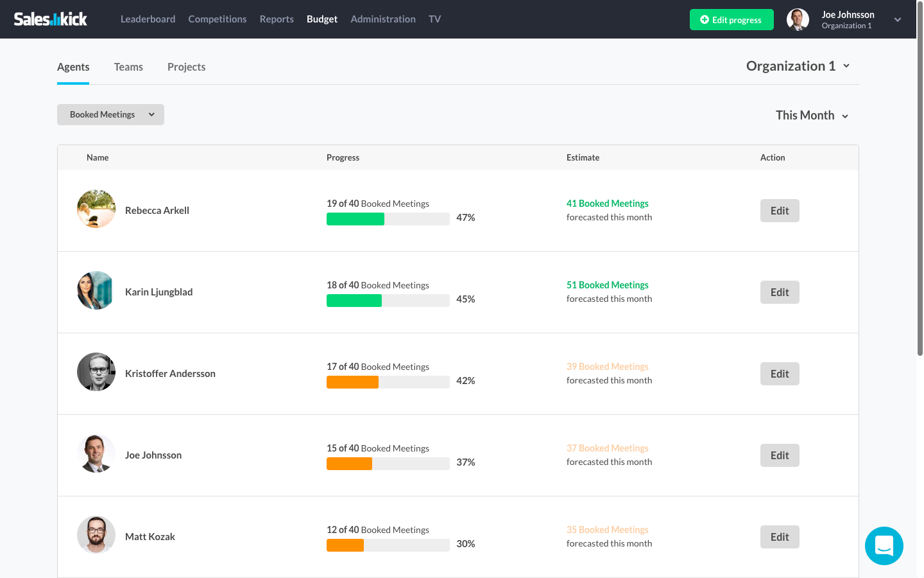Click Kristoffer Andersson's avatar
Viewport: 924px width, 578px height.
[x=96, y=372]
